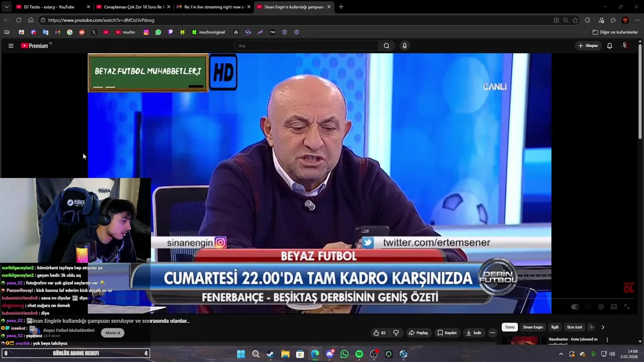Image resolution: width=644 pixels, height=362 pixels.
Task: Switch player to theater mode
Action: tap(614, 307)
